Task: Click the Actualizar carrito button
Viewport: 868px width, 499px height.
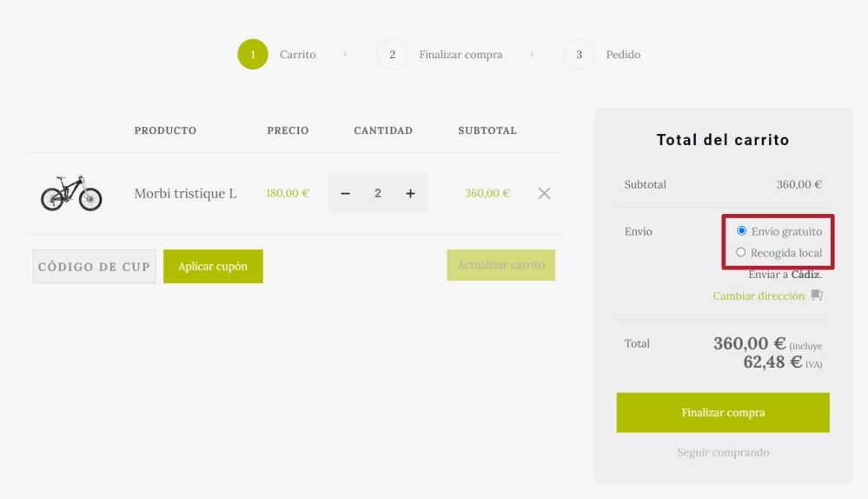Action: (x=500, y=265)
